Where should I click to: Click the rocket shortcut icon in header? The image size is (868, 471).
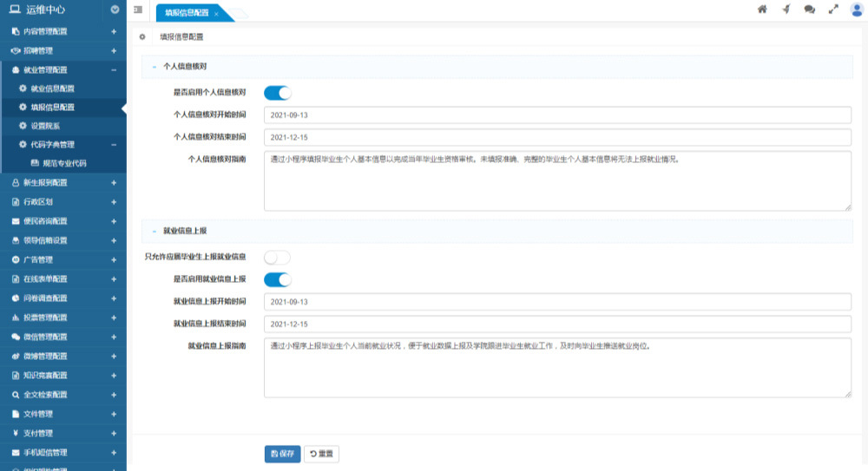pyautogui.click(x=786, y=10)
